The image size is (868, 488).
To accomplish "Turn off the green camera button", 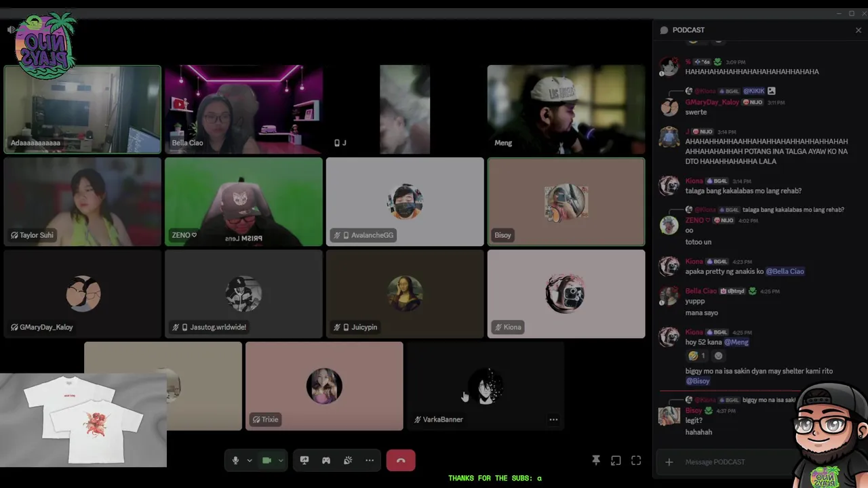I will (x=267, y=461).
